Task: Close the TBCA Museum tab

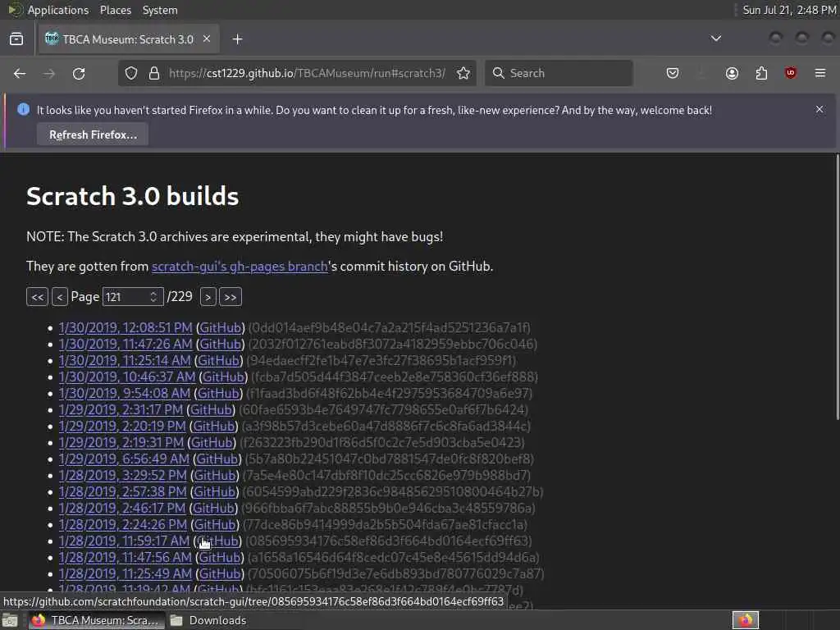Action: click(207, 39)
